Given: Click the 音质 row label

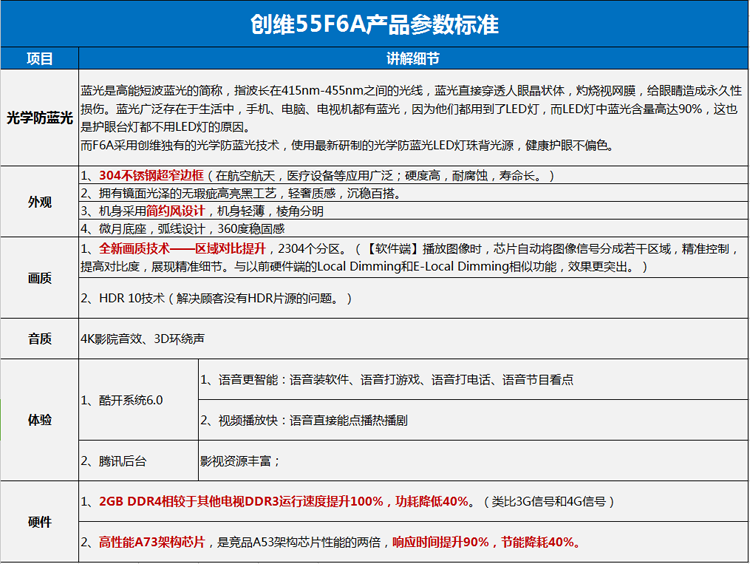Looking at the screenshot, I should tap(40, 339).
